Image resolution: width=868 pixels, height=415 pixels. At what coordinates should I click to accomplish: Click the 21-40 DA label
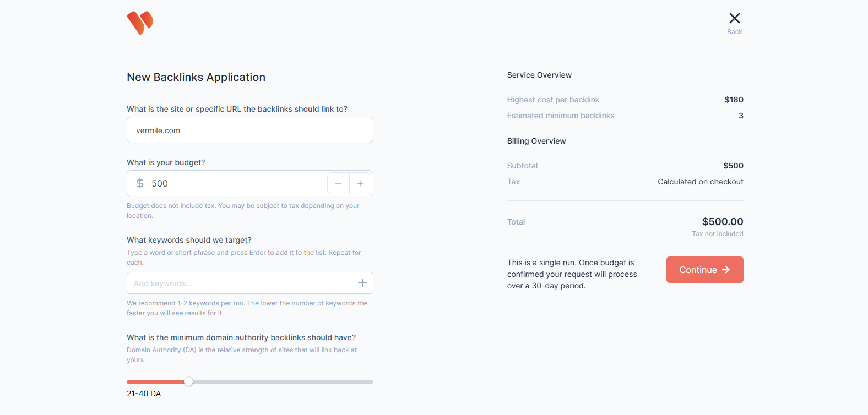144,394
